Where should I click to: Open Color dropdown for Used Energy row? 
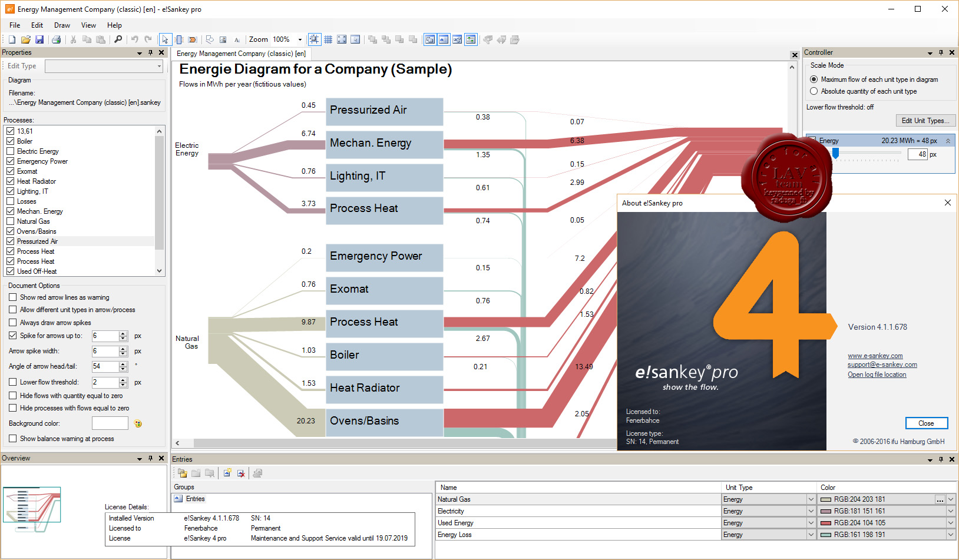tap(951, 523)
